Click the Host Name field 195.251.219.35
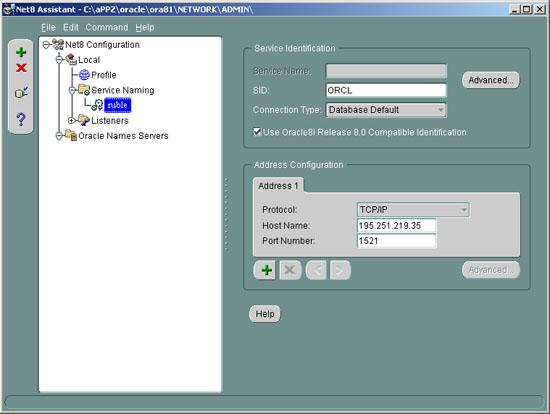Image resolution: width=550 pixels, height=414 pixels. point(396,225)
